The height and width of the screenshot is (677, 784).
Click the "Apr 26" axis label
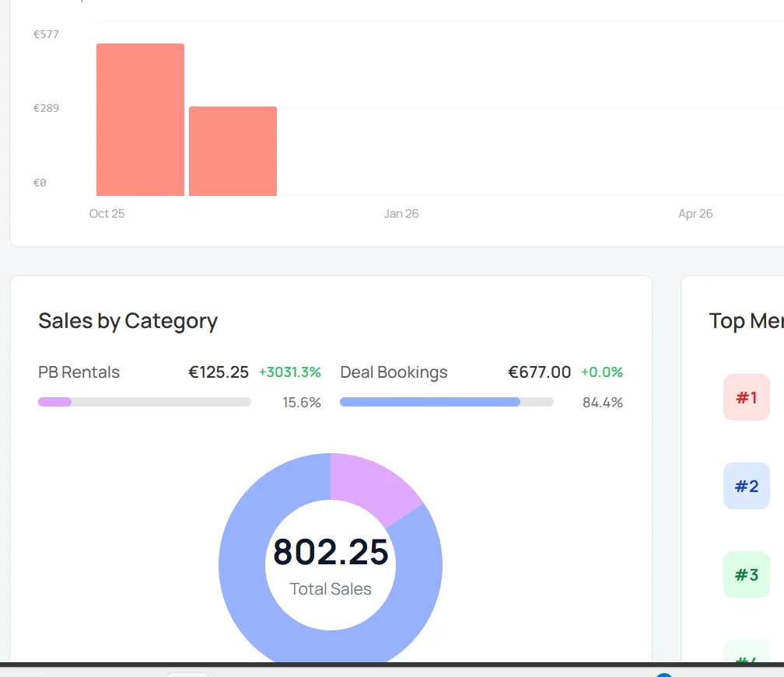695,214
